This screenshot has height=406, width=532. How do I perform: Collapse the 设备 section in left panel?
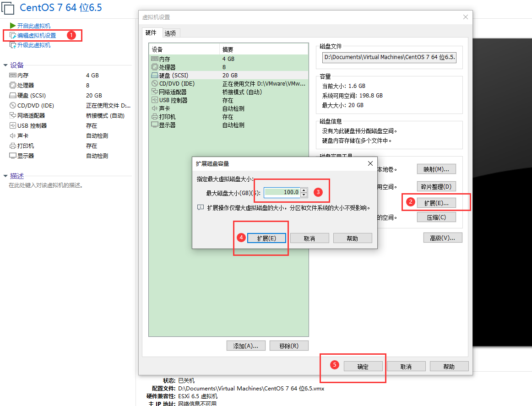(x=5, y=65)
